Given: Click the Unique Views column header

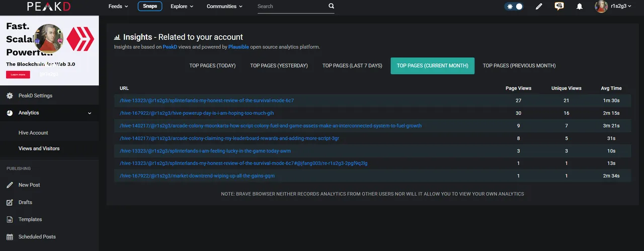Looking at the screenshot, I should click(x=566, y=88).
